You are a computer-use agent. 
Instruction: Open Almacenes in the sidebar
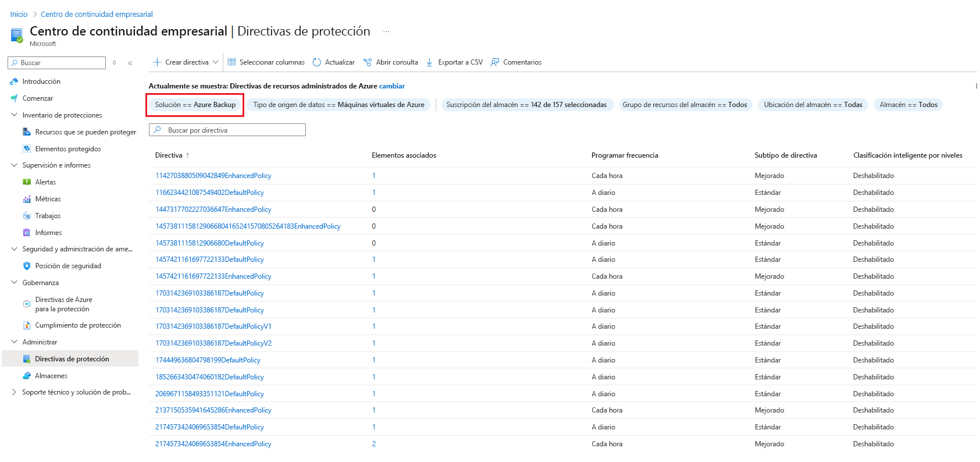[x=51, y=376]
